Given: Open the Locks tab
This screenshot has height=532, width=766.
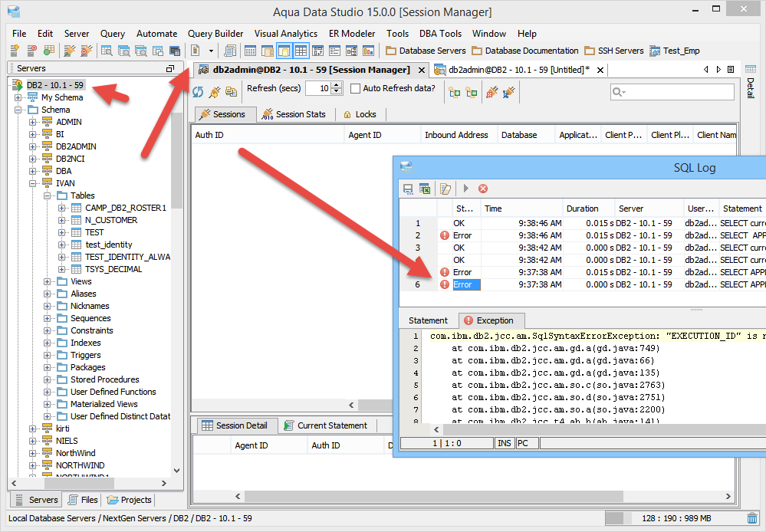Looking at the screenshot, I should [x=360, y=114].
